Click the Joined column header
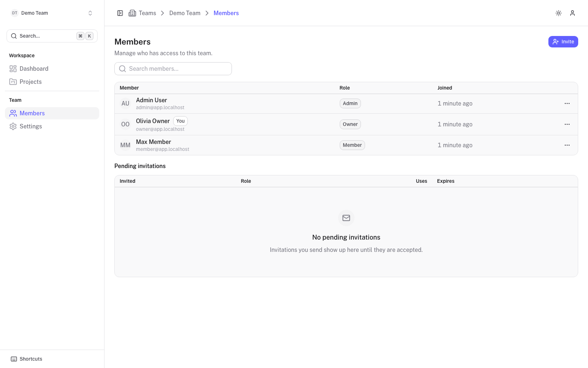This screenshot has width=588, height=368. (445, 88)
